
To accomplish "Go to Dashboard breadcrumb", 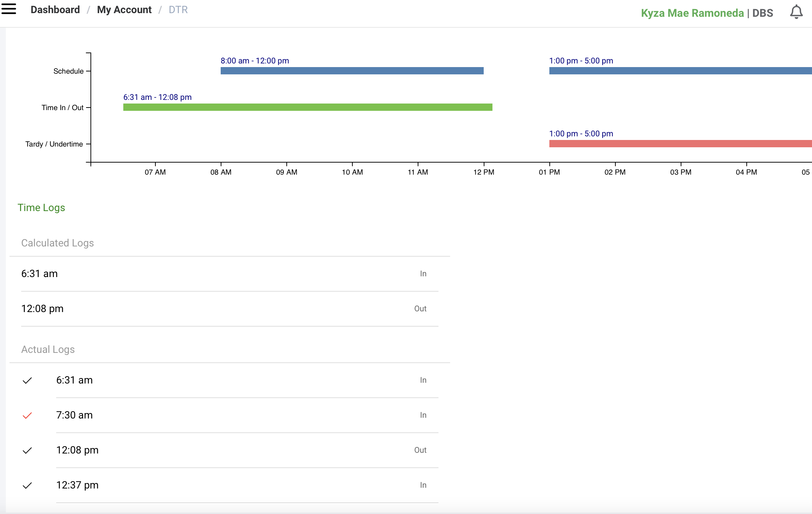I will [55, 10].
